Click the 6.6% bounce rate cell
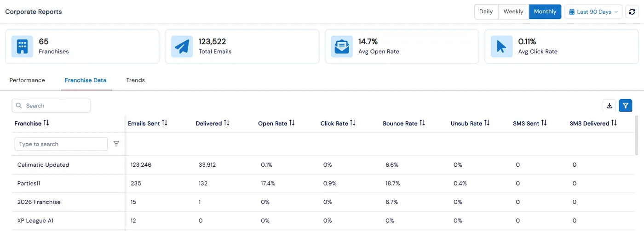 click(x=392, y=165)
